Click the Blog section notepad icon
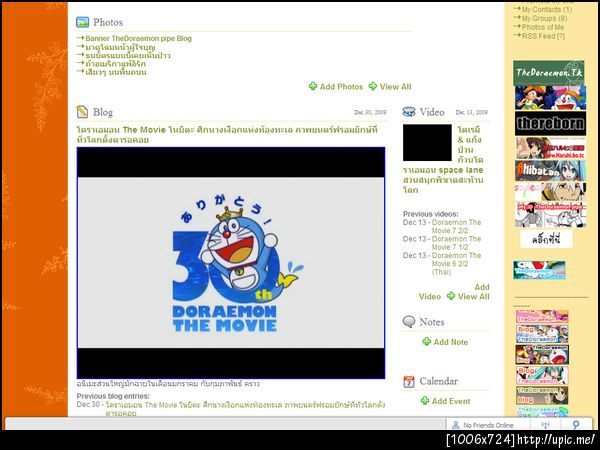 (x=82, y=112)
